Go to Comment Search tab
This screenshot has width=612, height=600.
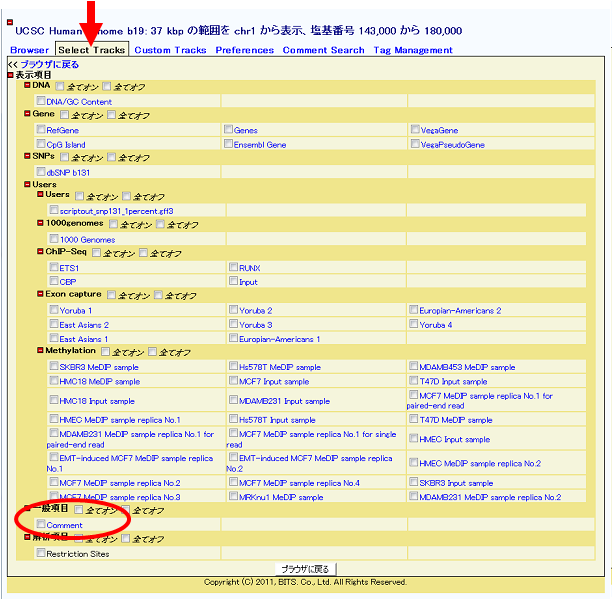pyautogui.click(x=324, y=50)
